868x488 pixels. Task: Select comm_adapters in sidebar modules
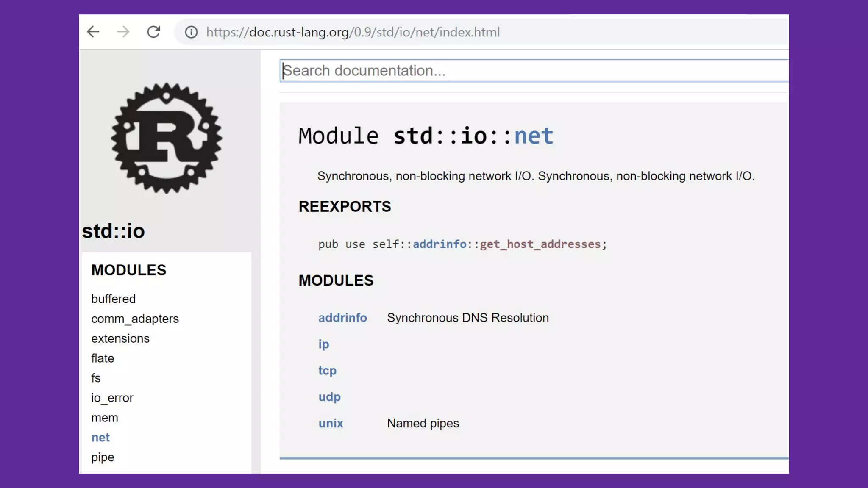(135, 319)
